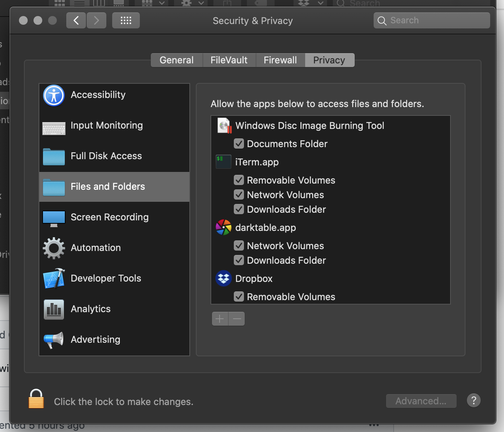Click the Dropbox app icon
The width and height of the screenshot is (504, 432).
coord(224,278)
